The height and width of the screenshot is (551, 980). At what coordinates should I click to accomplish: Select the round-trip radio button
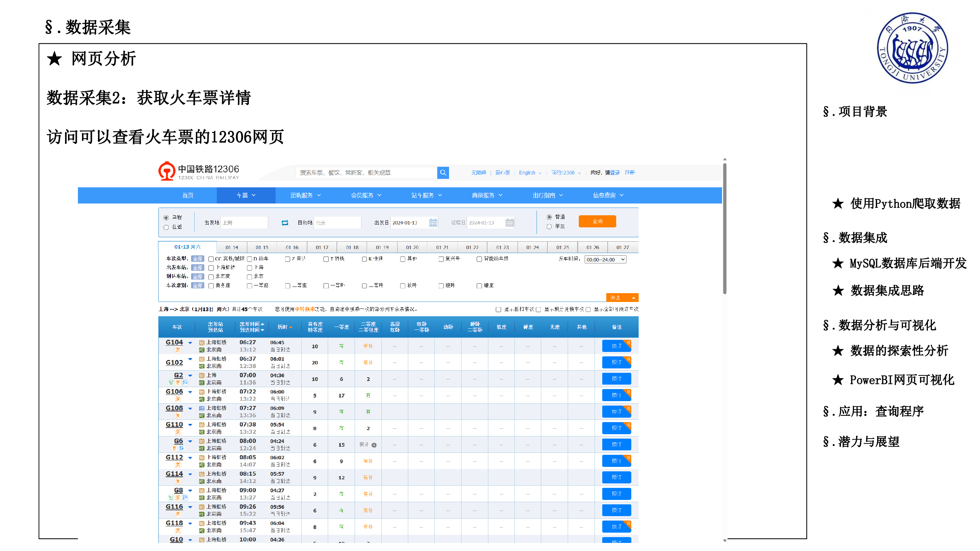coord(166,227)
